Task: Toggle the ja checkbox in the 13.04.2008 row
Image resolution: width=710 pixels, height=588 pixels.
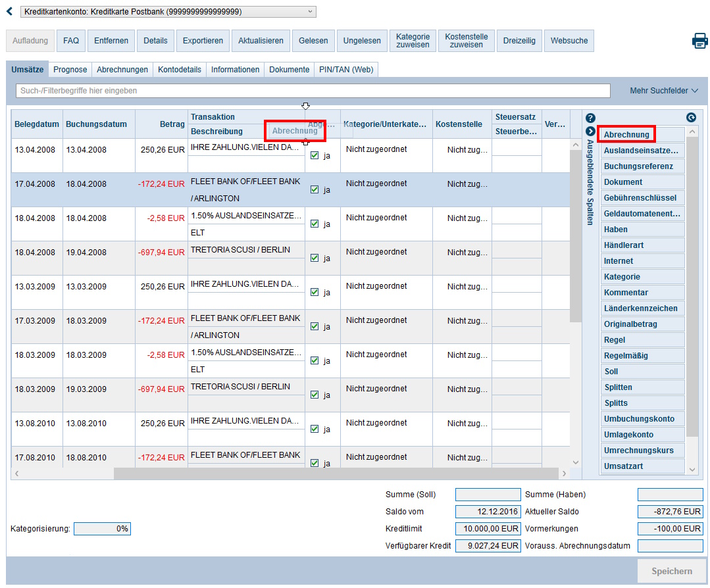Action: point(315,155)
